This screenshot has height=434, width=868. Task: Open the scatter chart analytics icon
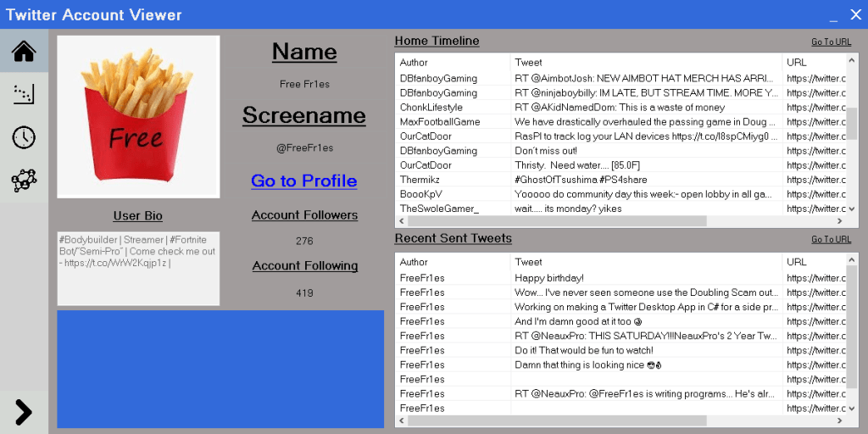point(24,94)
